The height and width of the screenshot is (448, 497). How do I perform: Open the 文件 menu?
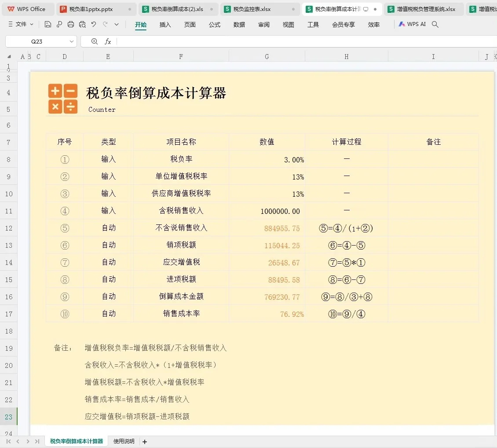click(x=21, y=24)
